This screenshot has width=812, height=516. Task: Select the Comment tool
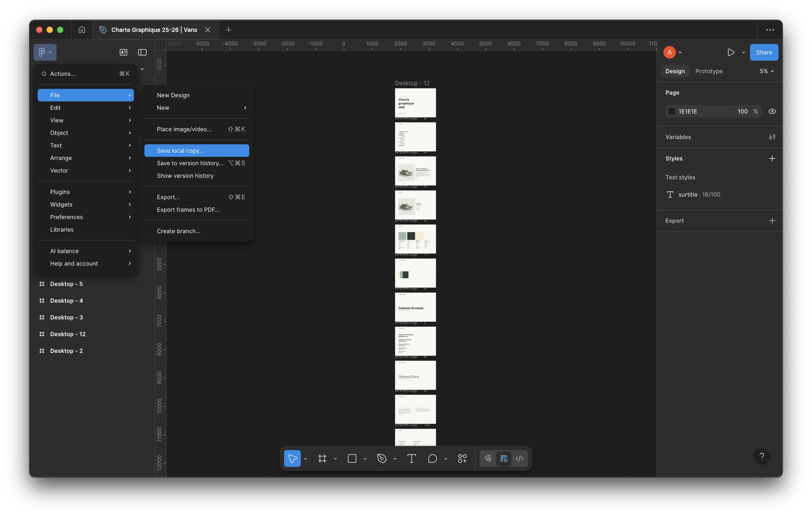[432, 458]
